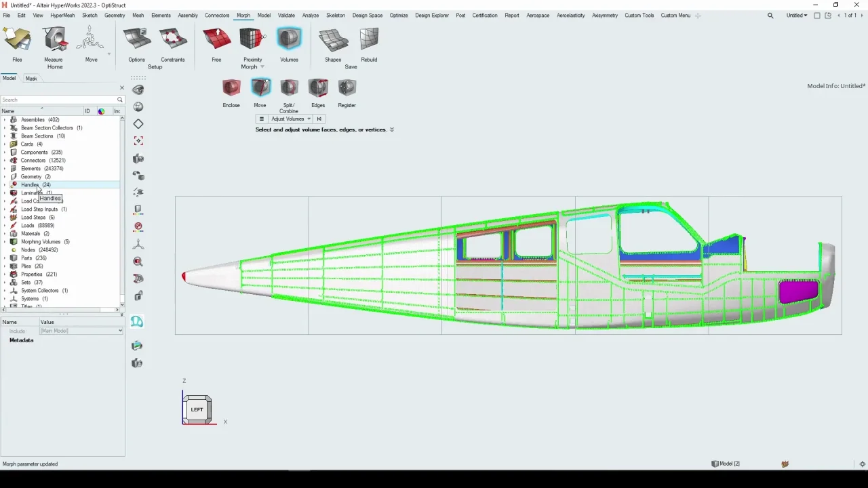Click the settings gear in the status bar
868x488 pixels.
[862, 464]
